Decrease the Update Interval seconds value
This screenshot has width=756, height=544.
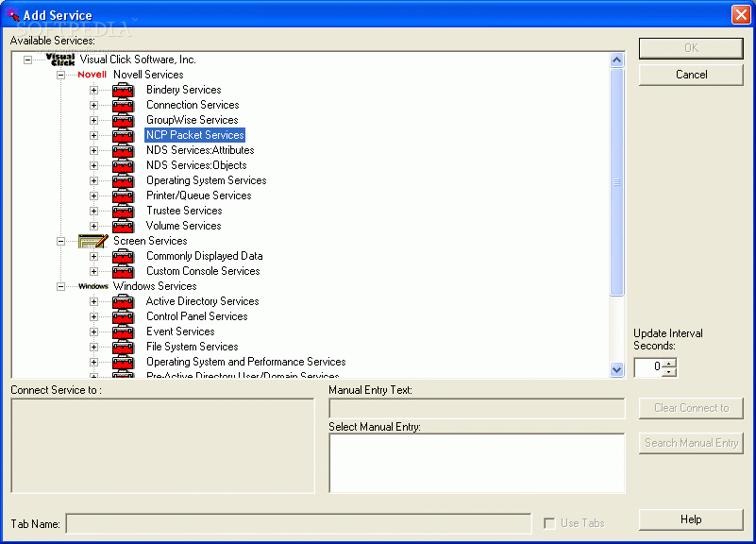[669, 372]
